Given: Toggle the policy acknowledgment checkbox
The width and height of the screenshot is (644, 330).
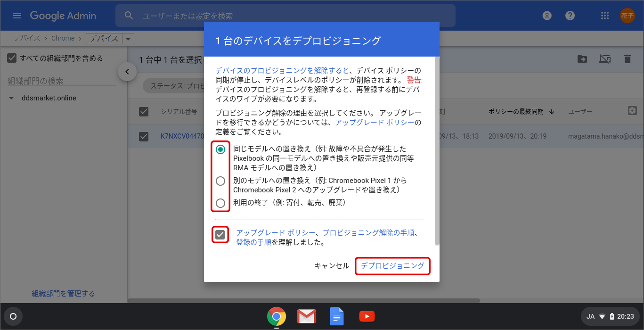Looking at the screenshot, I should [220, 234].
